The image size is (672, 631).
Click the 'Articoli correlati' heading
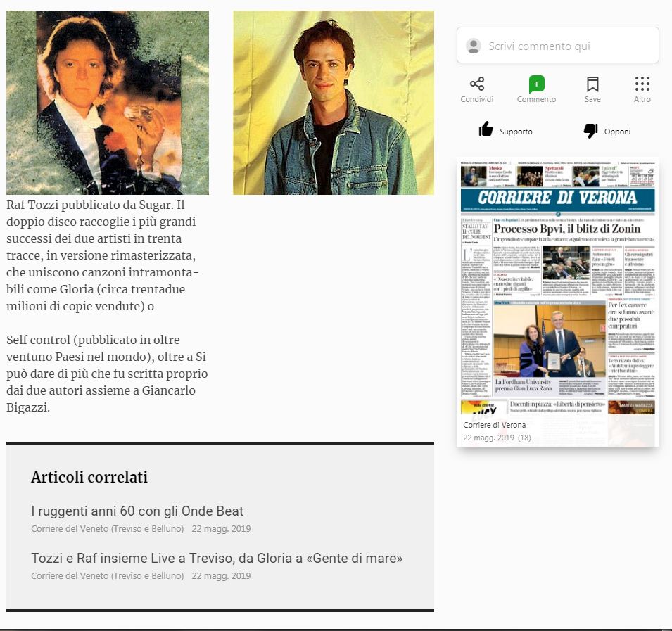(x=89, y=477)
